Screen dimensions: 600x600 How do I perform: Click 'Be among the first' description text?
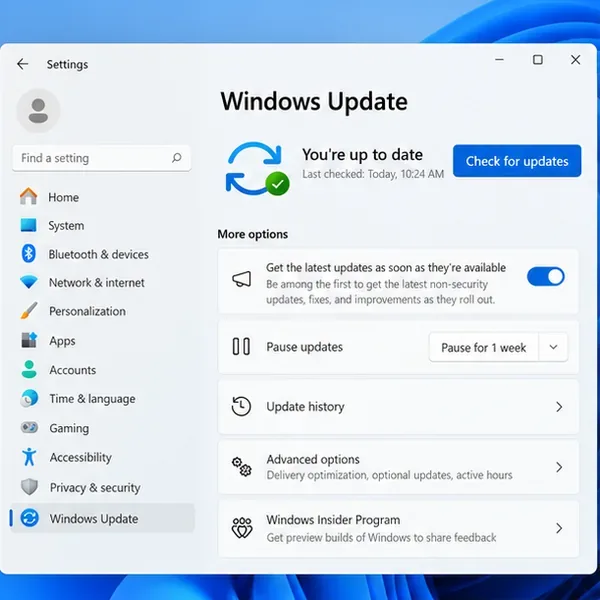380,292
